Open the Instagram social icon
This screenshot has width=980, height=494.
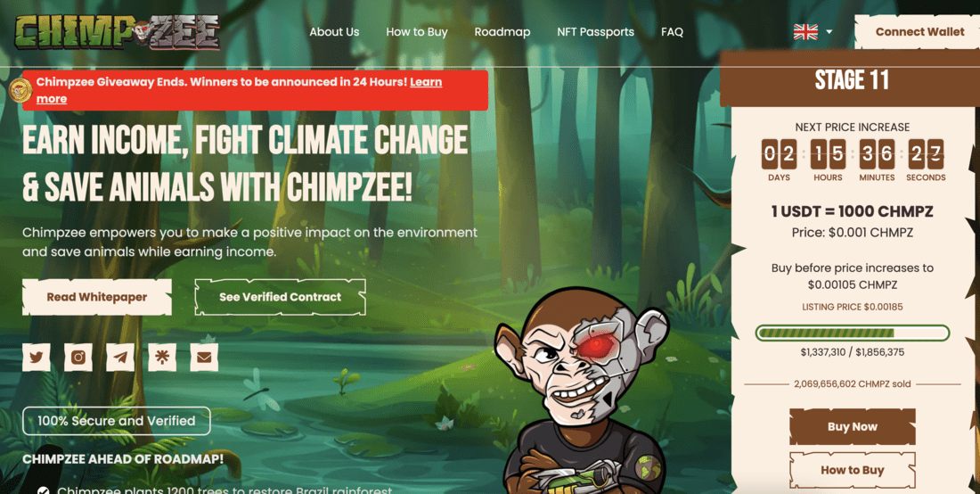point(78,357)
